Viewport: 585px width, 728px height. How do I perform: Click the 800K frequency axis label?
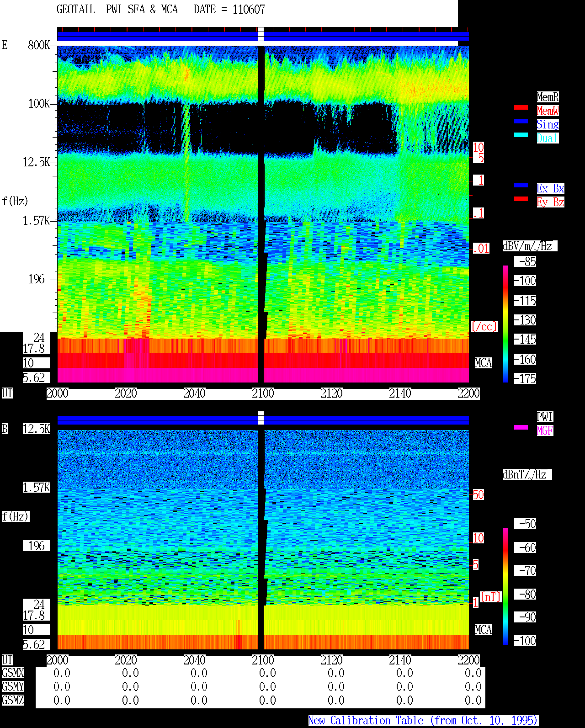[x=39, y=45]
